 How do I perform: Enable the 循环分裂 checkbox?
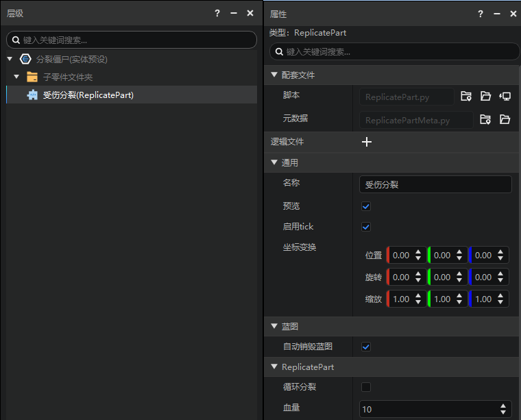pyautogui.click(x=366, y=387)
